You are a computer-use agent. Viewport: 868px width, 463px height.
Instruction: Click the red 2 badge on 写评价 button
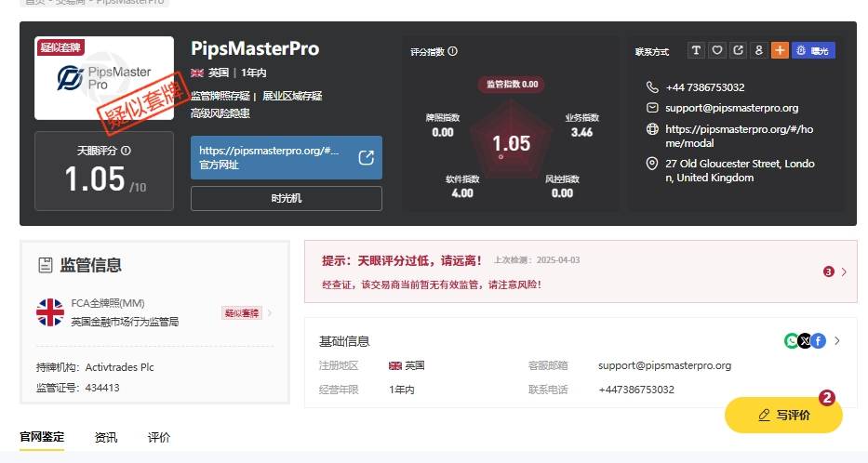coord(826,397)
